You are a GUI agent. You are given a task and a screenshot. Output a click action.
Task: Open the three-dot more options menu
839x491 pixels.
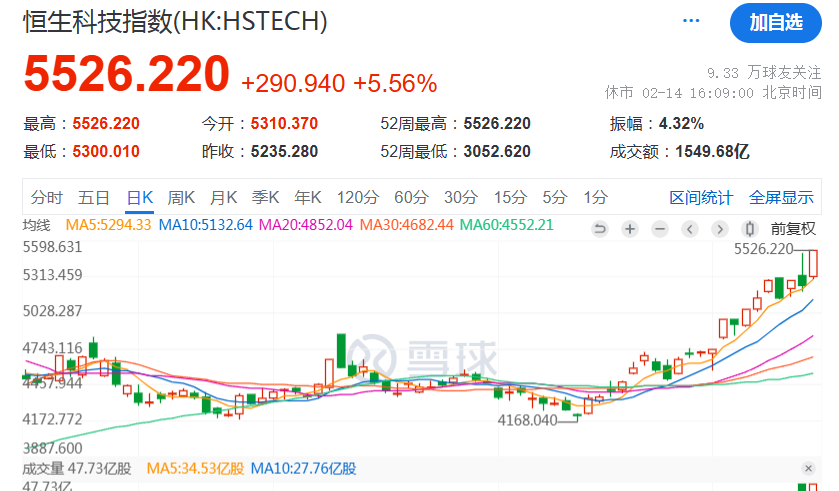691,21
